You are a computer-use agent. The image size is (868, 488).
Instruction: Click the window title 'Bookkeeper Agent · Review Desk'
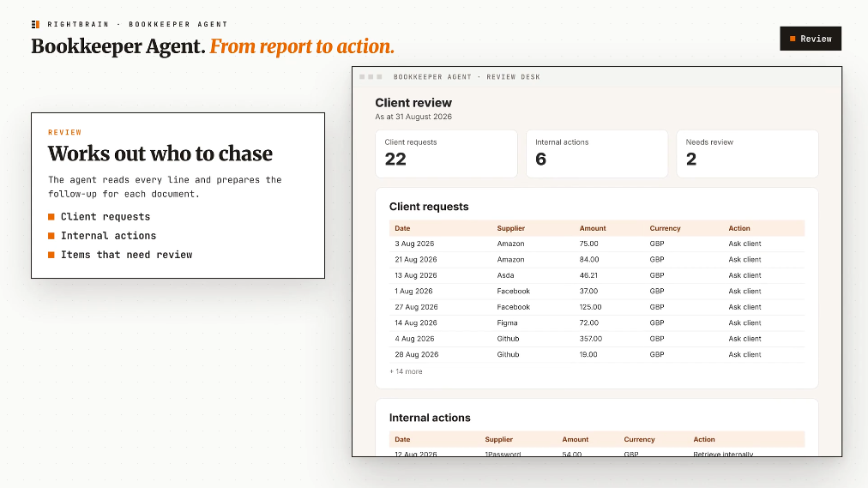467,77
